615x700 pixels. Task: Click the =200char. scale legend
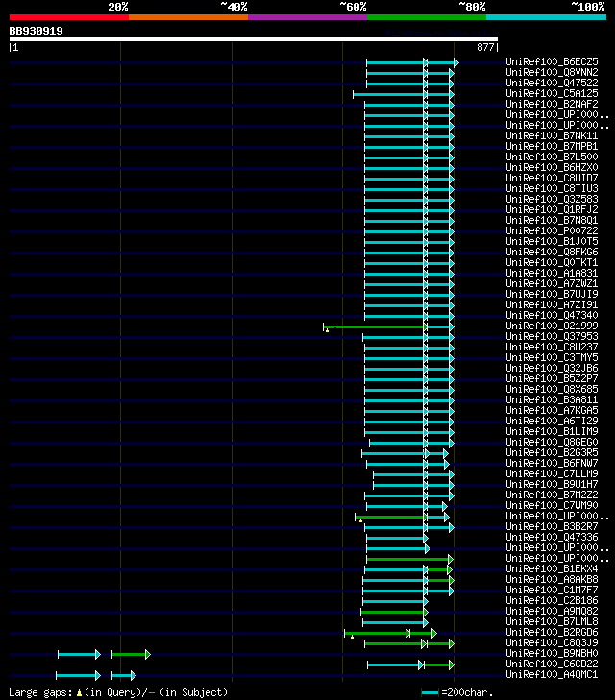point(457,693)
